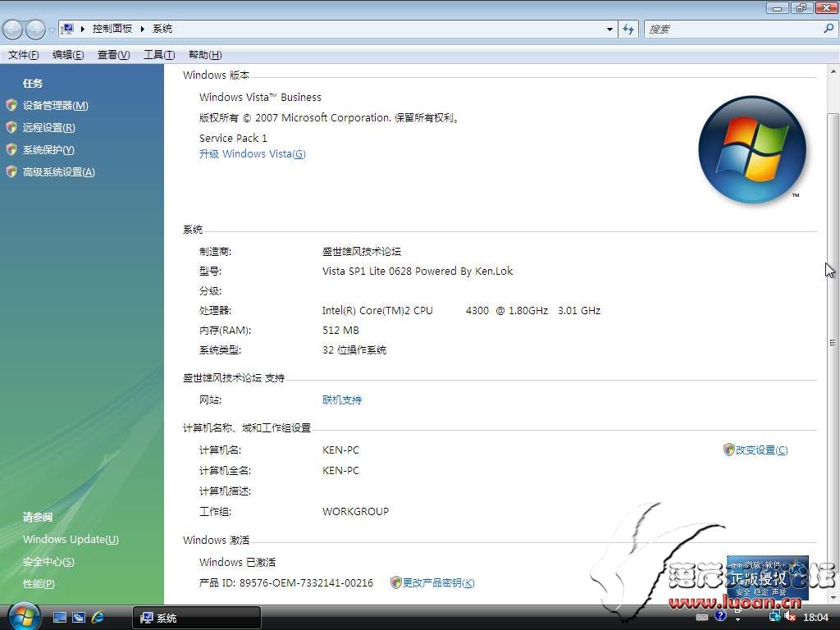Open the recent pages dropdown beside Forward
840x630 pixels.
tap(52, 30)
